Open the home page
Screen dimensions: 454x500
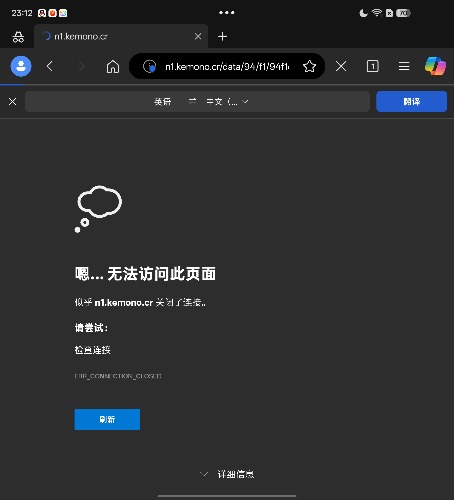pyautogui.click(x=113, y=66)
